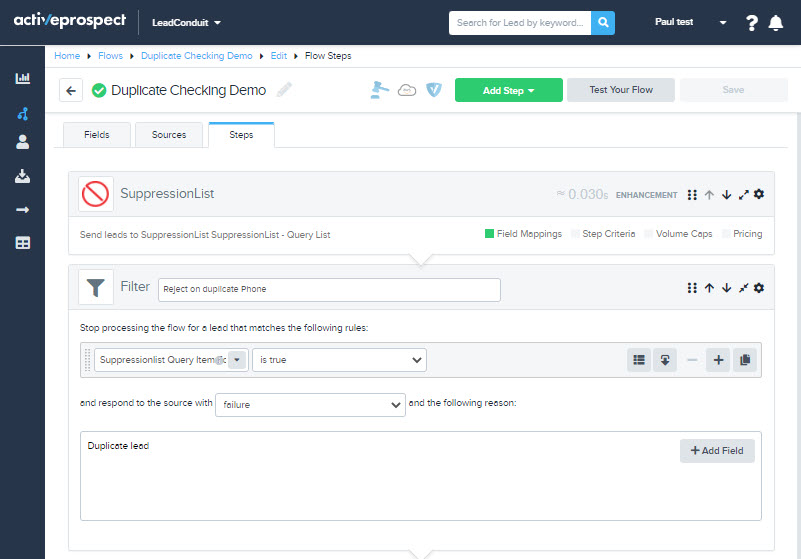Open the download inbox icon in sidebar
This screenshot has height=559, width=801.
(x=22, y=176)
